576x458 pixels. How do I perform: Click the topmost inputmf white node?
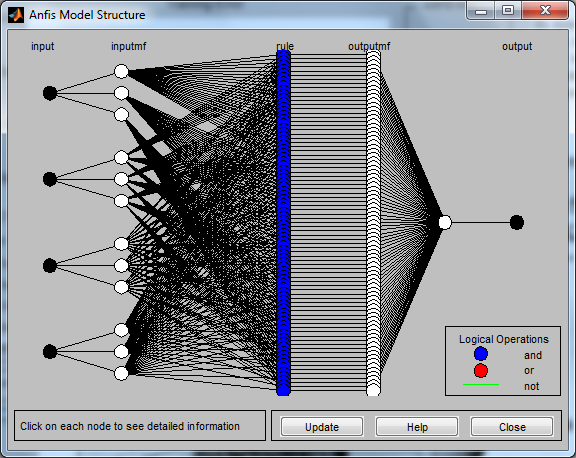click(x=121, y=71)
